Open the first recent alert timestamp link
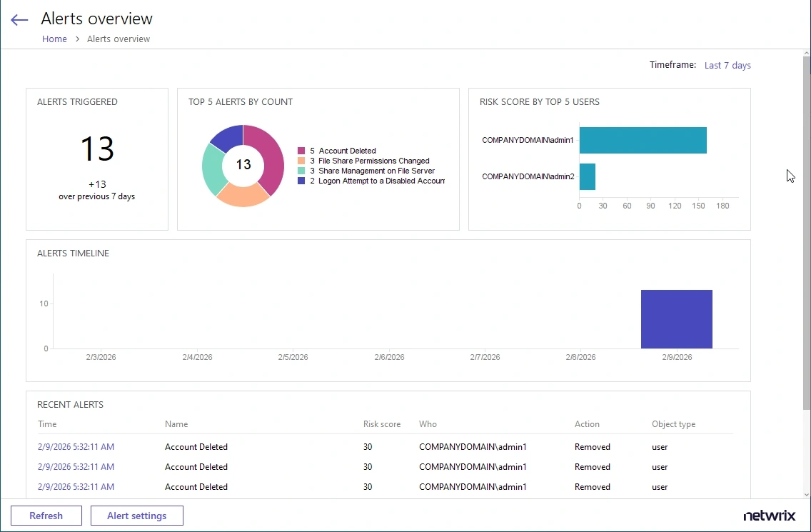Screen dimensions: 811x532 click(x=76, y=447)
